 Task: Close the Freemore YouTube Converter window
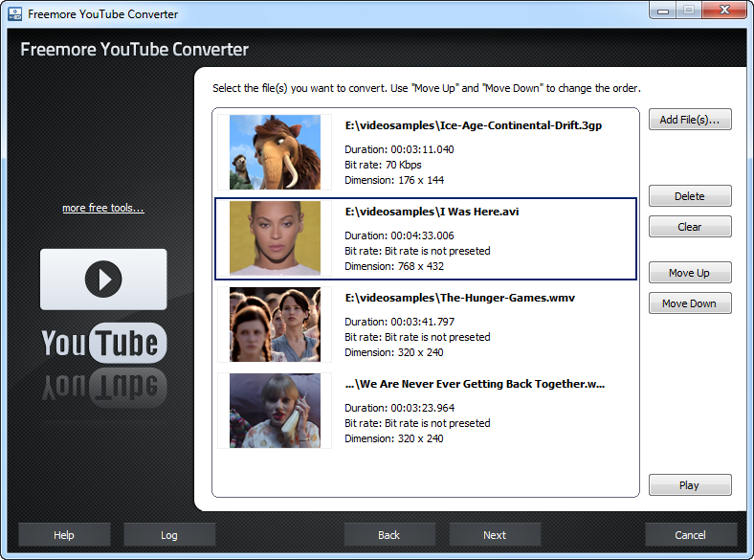click(724, 10)
